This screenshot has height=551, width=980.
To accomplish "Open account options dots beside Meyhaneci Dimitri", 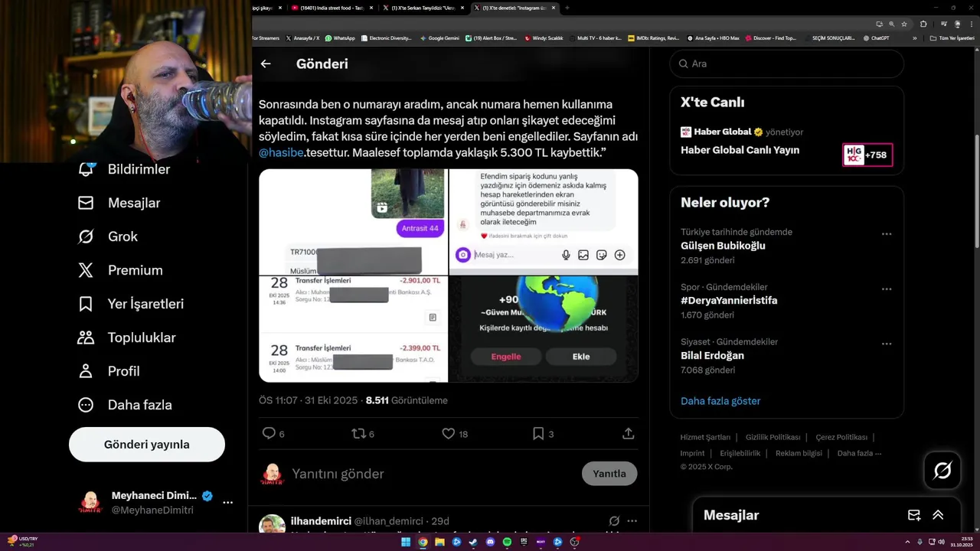I will tap(227, 503).
